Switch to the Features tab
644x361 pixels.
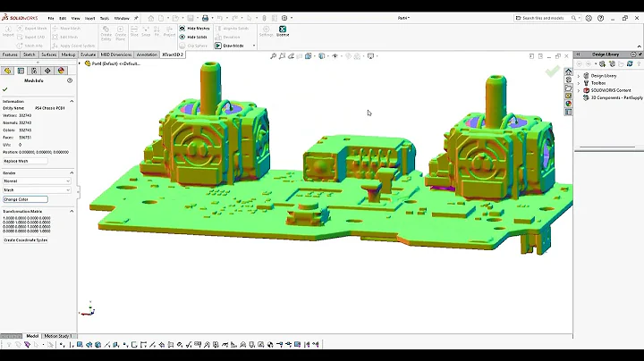(10, 55)
